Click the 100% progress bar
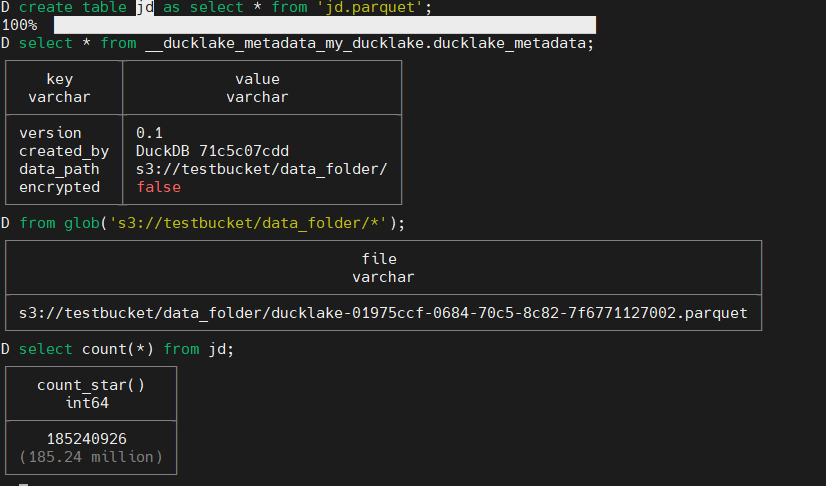The height and width of the screenshot is (486, 826). click(x=324, y=25)
